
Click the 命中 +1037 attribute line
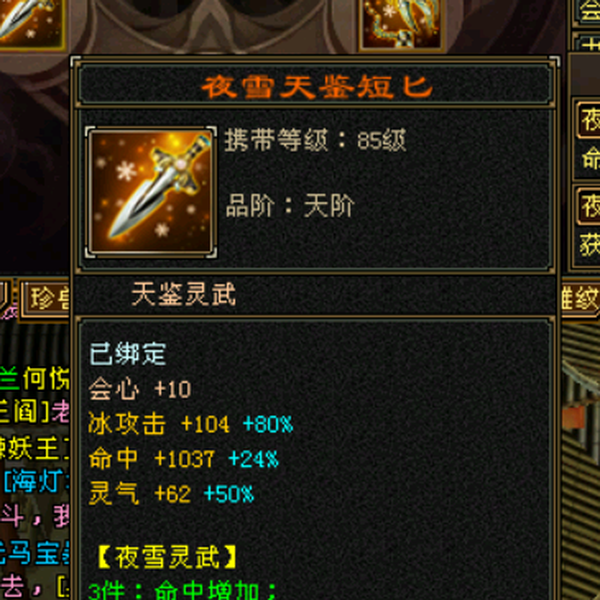(x=184, y=458)
